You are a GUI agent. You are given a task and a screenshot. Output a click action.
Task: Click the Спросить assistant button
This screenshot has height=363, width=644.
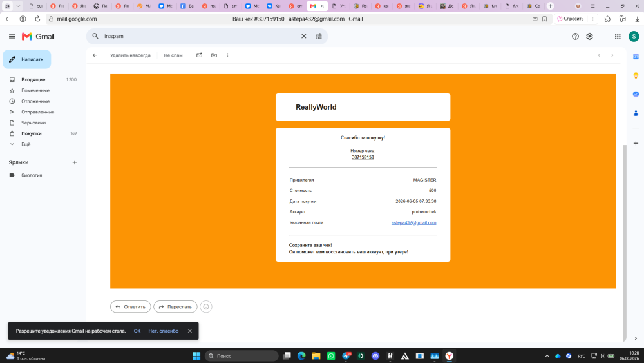570,19
